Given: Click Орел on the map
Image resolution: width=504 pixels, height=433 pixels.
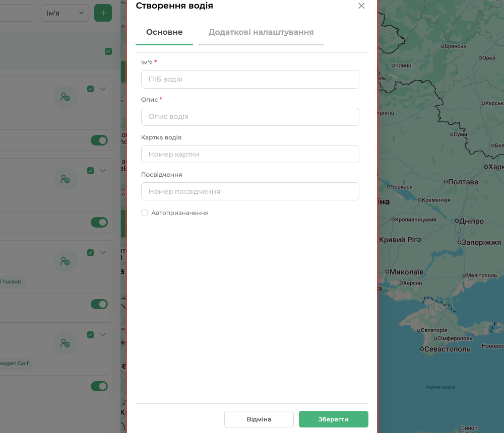Looking at the screenshot, I should point(489,58).
